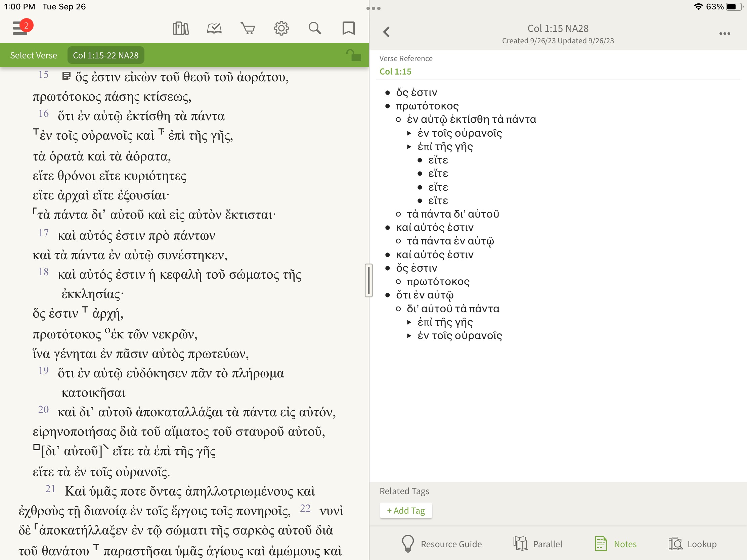Place cursor at first ὅς ἐστιν note bullet

click(x=416, y=92)
